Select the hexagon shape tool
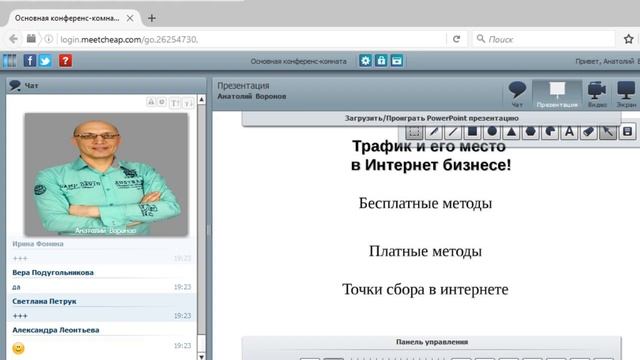Image resolution: width=640 pixels, height=360 pixels. [x=530, y=132]
